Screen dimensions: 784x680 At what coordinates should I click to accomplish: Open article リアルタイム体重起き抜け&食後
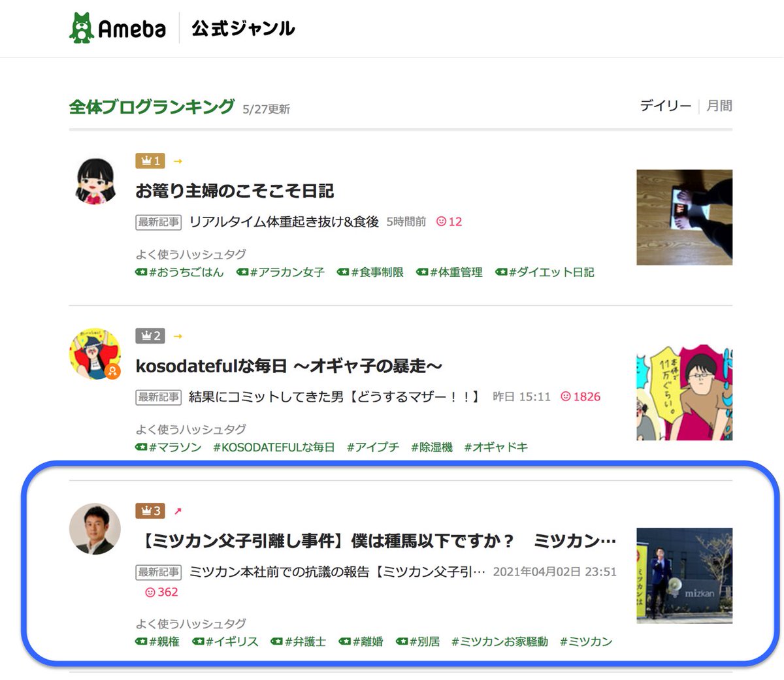click(x=284, y=222)
